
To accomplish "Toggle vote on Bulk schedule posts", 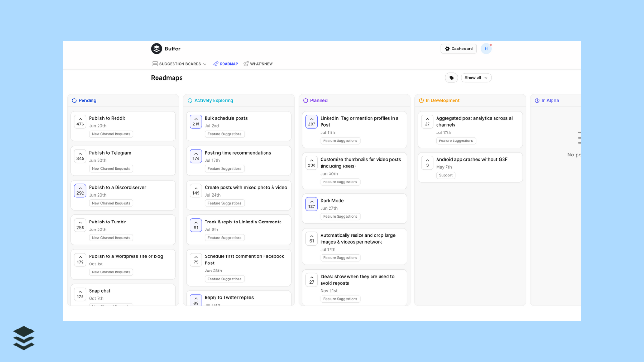I will click(x=196, y=122).
